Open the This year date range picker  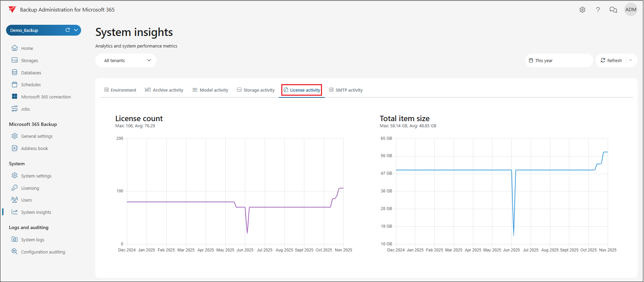point(558,60)
